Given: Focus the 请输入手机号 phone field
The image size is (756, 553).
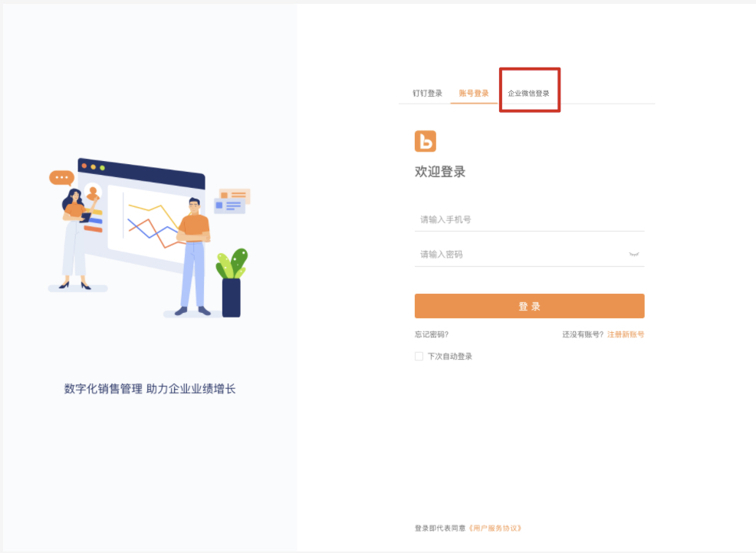Looking at the screenshot, I should point(529,220).
